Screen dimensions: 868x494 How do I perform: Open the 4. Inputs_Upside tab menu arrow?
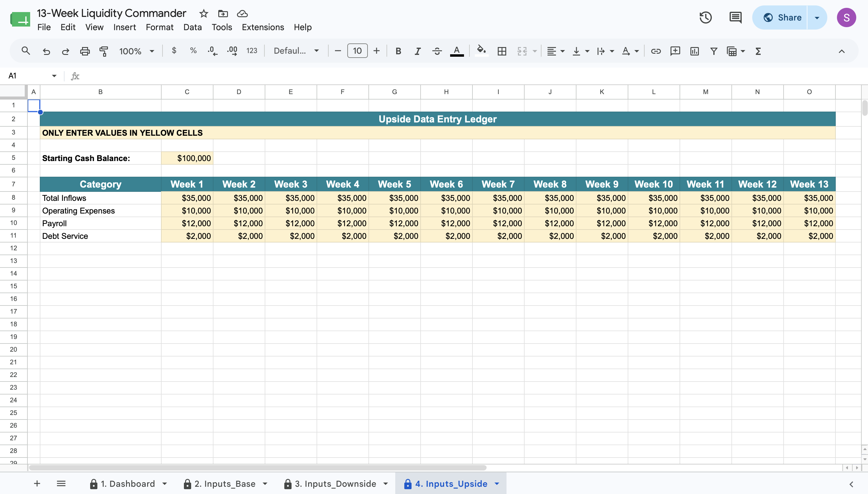[x=497, y=483]
